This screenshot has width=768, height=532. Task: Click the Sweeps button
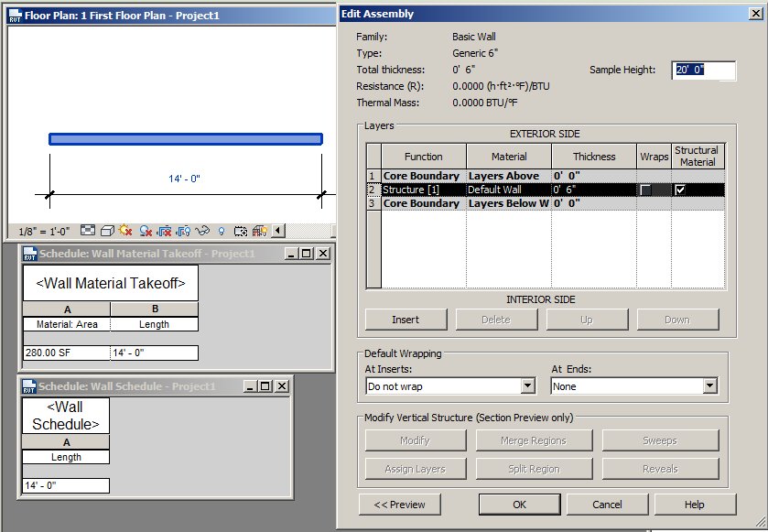tap(660, 440)
